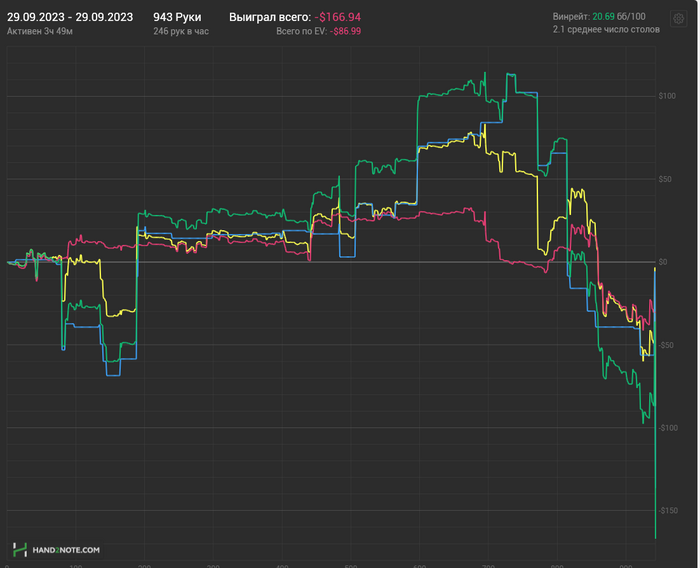The height and width of the screenshot is (568, 700).
Task: Click the 'Винрейт' label
Action: [571, 17]
